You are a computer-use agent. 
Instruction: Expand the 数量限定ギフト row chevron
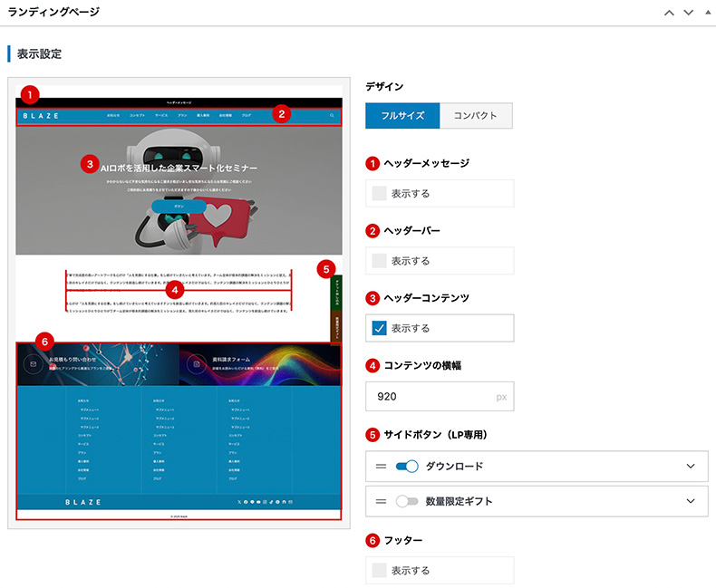click(692, 500)
